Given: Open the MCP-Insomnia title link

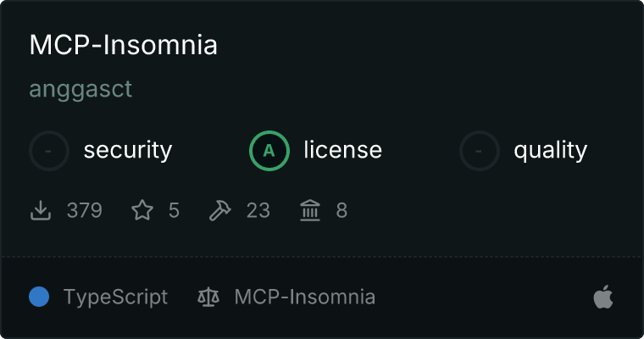Looking at the screenshot, I should click(123, 45).
